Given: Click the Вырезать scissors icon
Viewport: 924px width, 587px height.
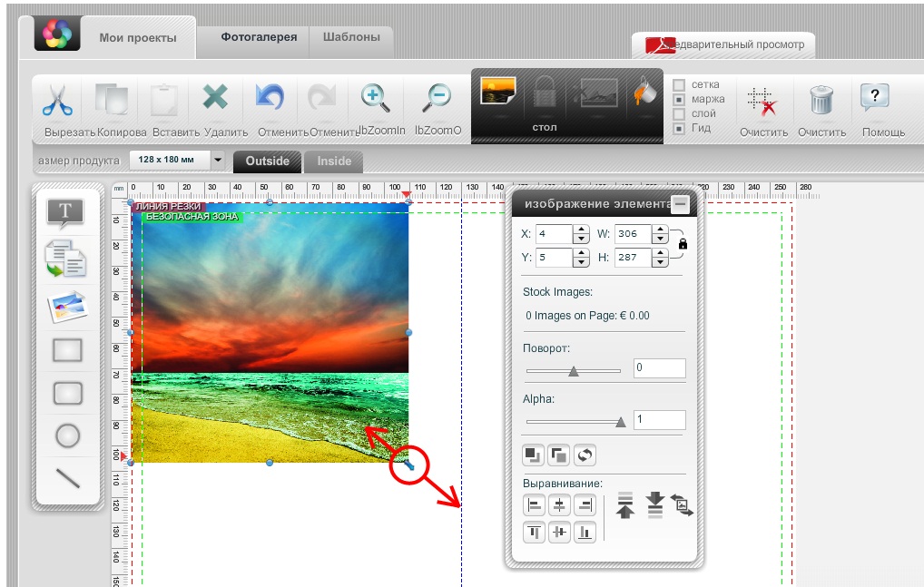Looking at the screenshot, I should 57,100.
